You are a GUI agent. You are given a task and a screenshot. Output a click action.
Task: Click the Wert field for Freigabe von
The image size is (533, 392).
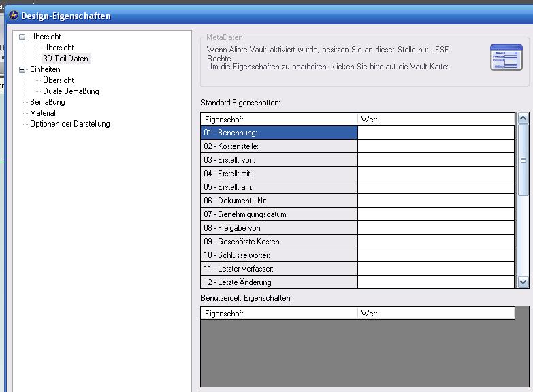[436, 228]
